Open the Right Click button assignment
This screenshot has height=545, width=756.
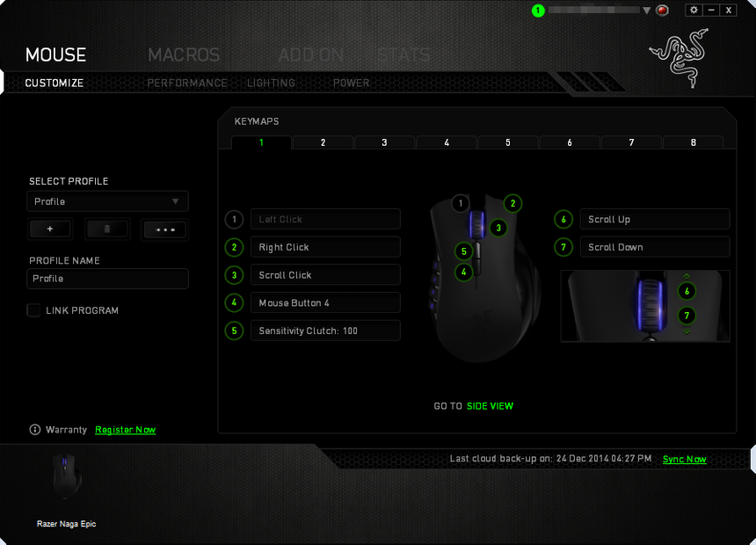(x=324, y=247)
